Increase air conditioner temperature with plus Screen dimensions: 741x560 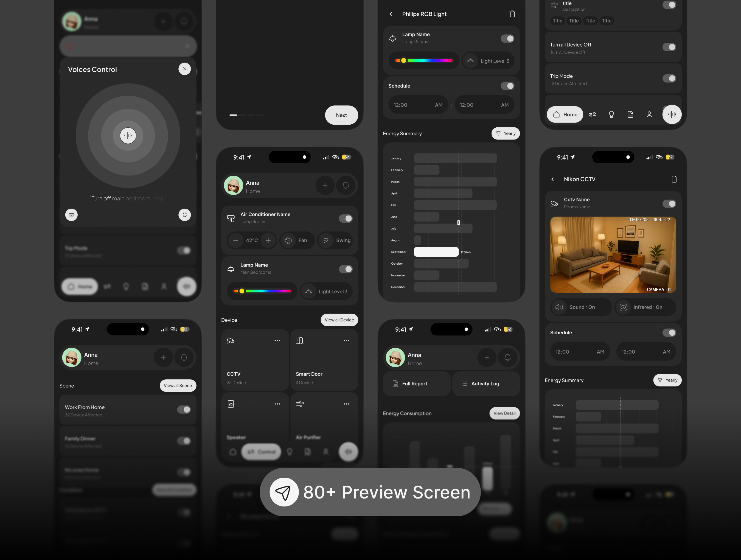[268, 240]
